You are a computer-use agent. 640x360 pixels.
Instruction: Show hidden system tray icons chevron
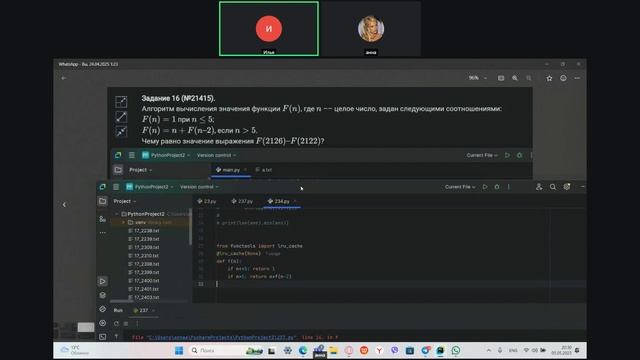click(x=489, y=350)
